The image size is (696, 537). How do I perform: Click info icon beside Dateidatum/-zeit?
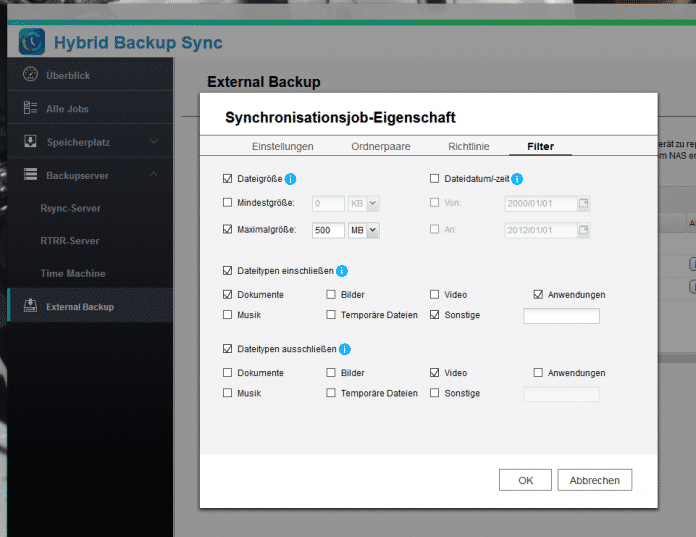[x=517, y=179]
